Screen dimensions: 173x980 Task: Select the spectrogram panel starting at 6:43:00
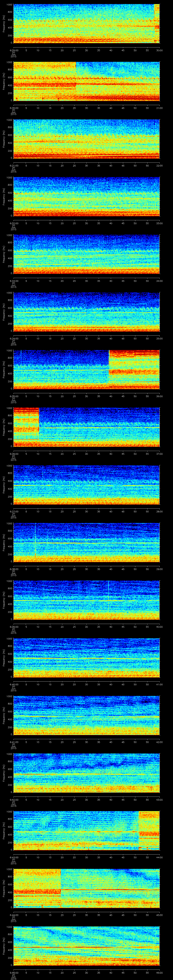(x=86, y=831)
